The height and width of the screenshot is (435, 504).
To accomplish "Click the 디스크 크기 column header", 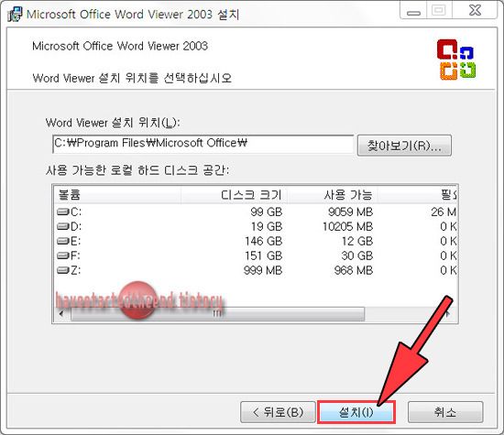I will point(234,195).
